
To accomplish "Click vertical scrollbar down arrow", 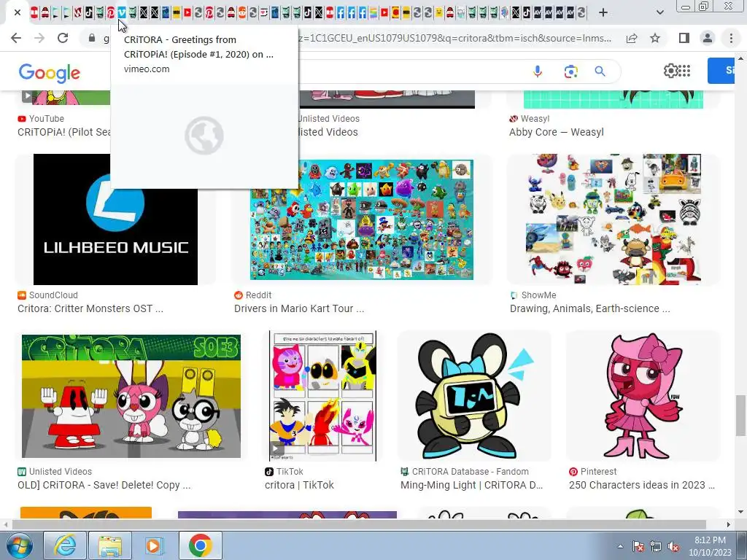I will pyautogui.click(x=740, y=512).
